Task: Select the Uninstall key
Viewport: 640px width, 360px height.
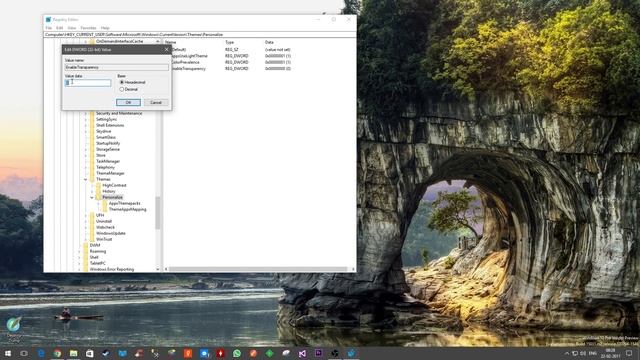Action: click(104, 221)
